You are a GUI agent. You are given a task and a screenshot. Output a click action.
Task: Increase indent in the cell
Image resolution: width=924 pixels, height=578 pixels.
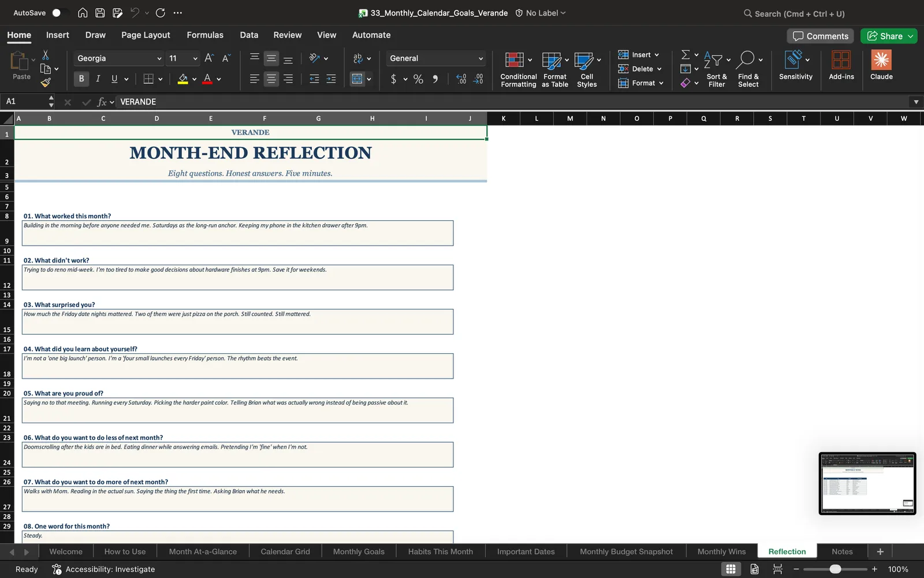(331, 79)
